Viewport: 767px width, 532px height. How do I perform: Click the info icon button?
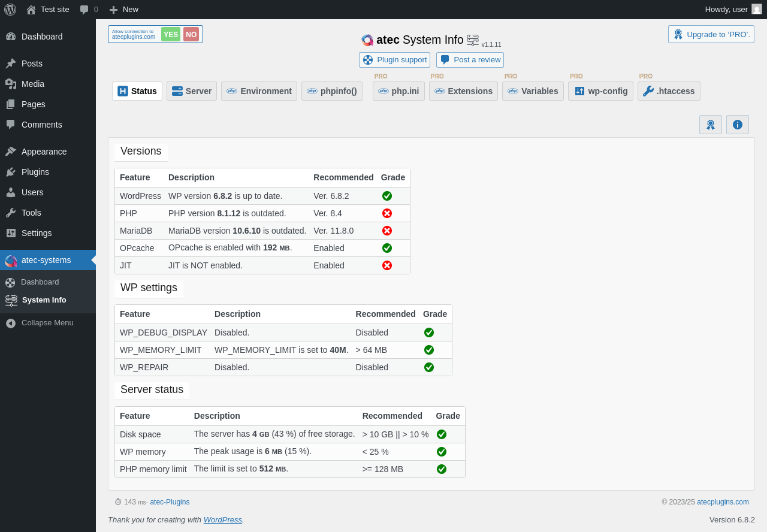(x=738, y=125)
